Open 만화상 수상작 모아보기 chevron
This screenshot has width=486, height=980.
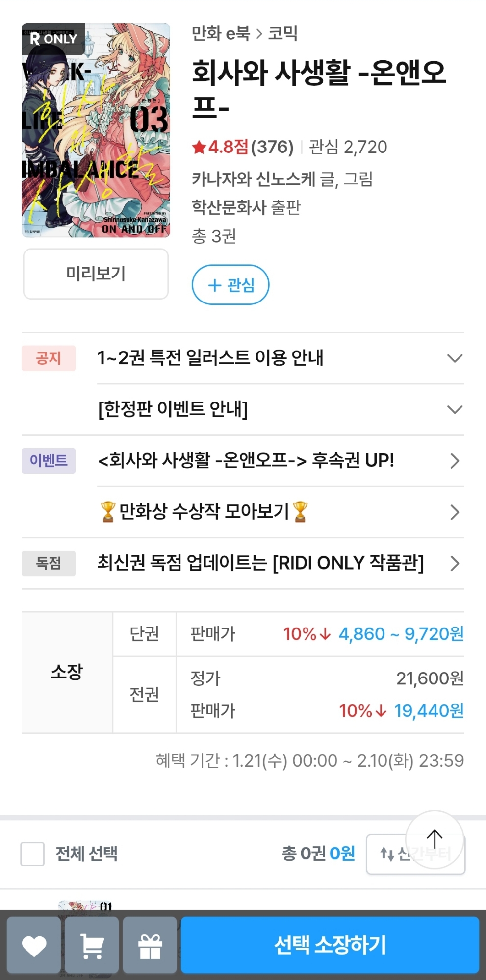[x=455, y=512]
